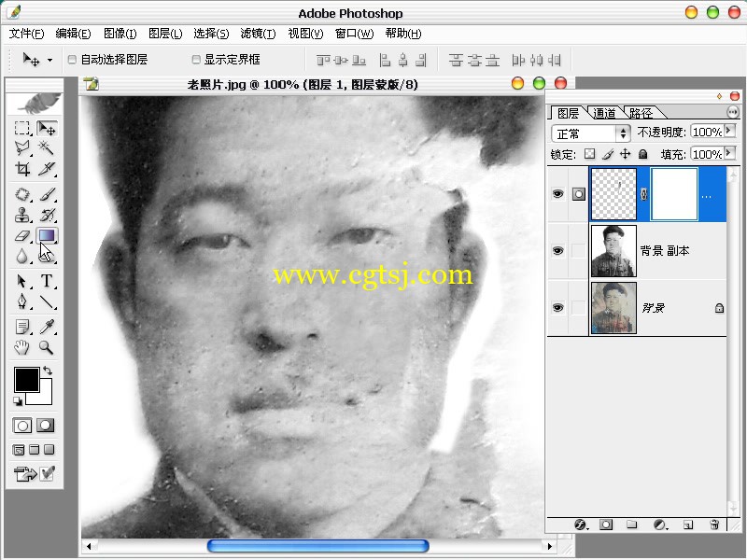
Task: Open tool preset picker arrow
Action: click(49, 60)
